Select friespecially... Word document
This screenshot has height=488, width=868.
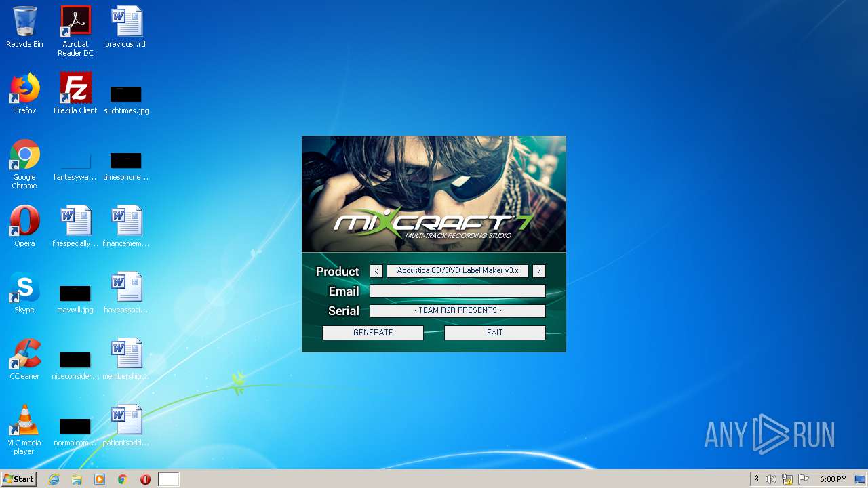tap(75, 226)
